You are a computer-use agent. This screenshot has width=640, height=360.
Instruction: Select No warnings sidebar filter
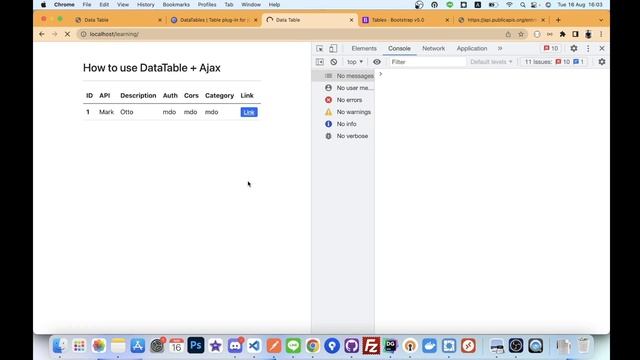343,112
